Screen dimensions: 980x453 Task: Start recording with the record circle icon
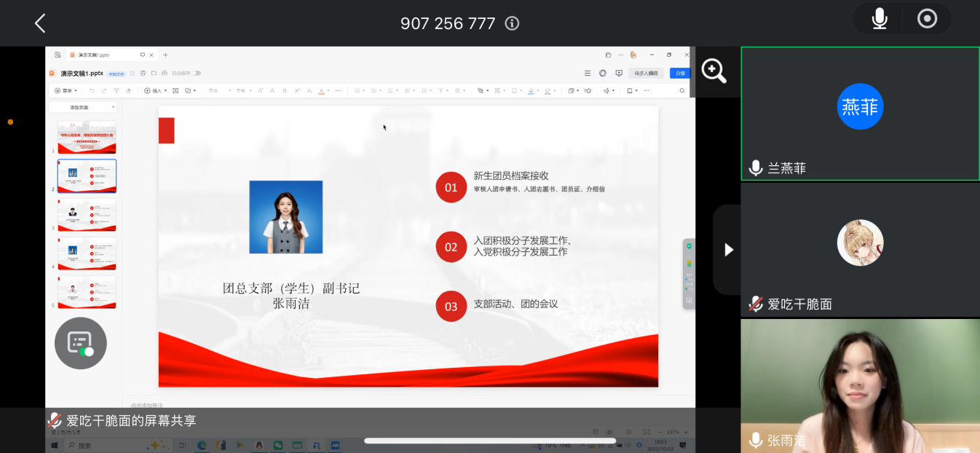pyautogui.click(x=927, y=19)
